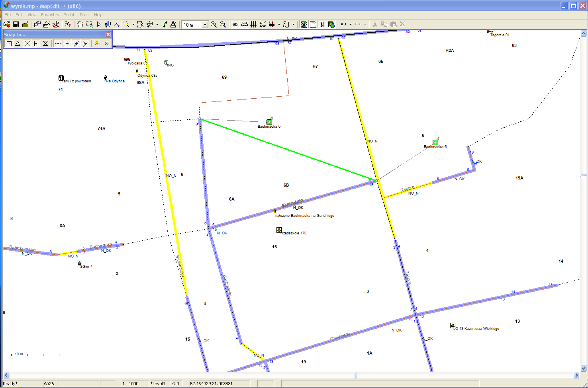Toggle the grid display button
Viewport: 588px width, 388px height.
pyautogui.click(x=253, y=25)
